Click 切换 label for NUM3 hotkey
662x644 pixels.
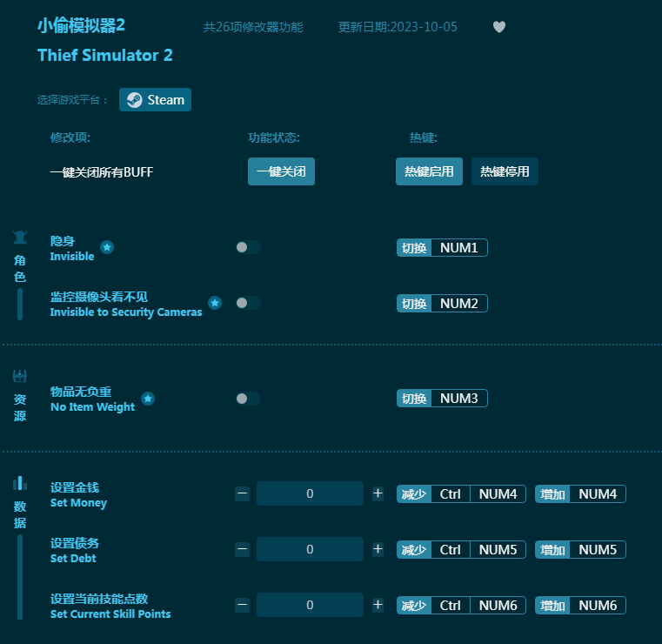click(414, 399)
